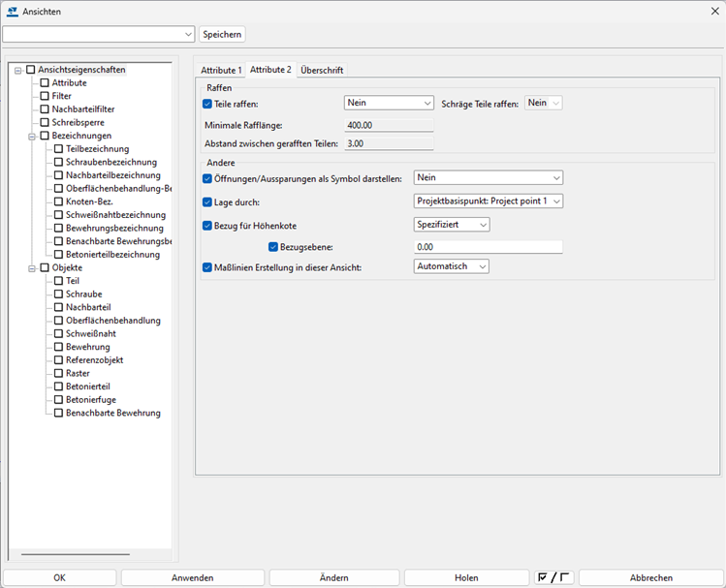Uncheck the Bezugsebene checkbox
This screenshot has width=726, height=588.
tap(273, 247)
